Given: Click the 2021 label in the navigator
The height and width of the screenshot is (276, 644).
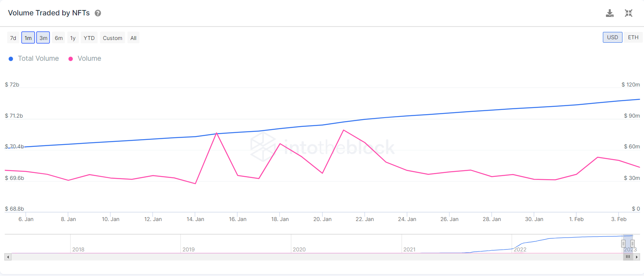Looking at the screenshot, I should tap(409, 249).
